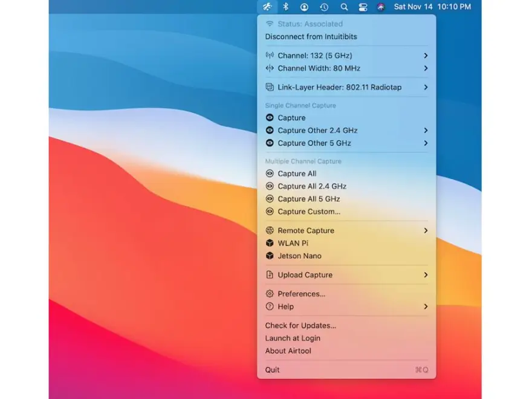Quit Airtool from the menu
The image size is (532, 399).
click(346, 370)
